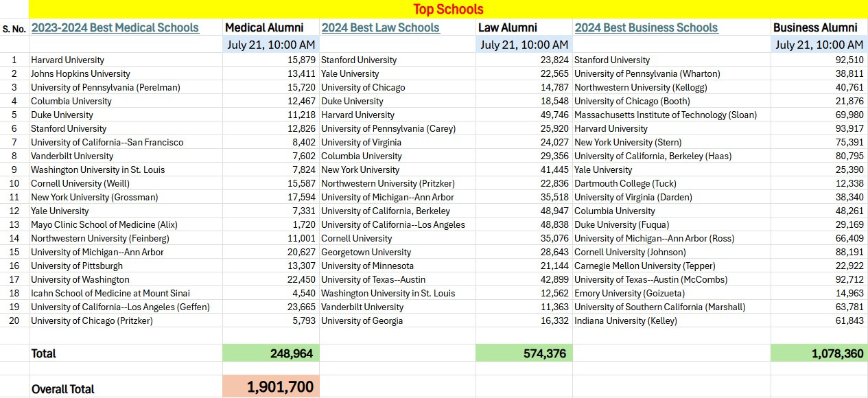868x398 pixels.
Task: Click the July 21 date under Business Alumni
Action: (819, 45)
